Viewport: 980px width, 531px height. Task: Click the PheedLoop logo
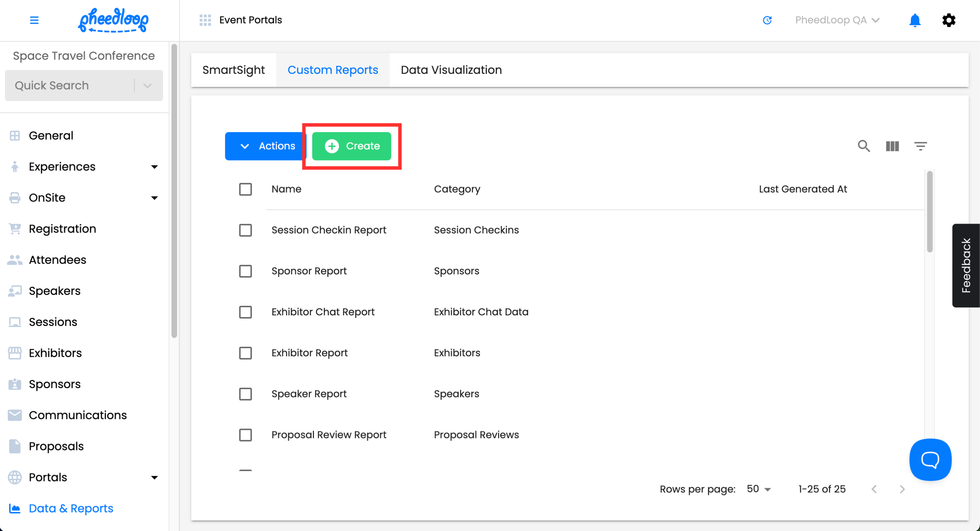tap(113, 20)
